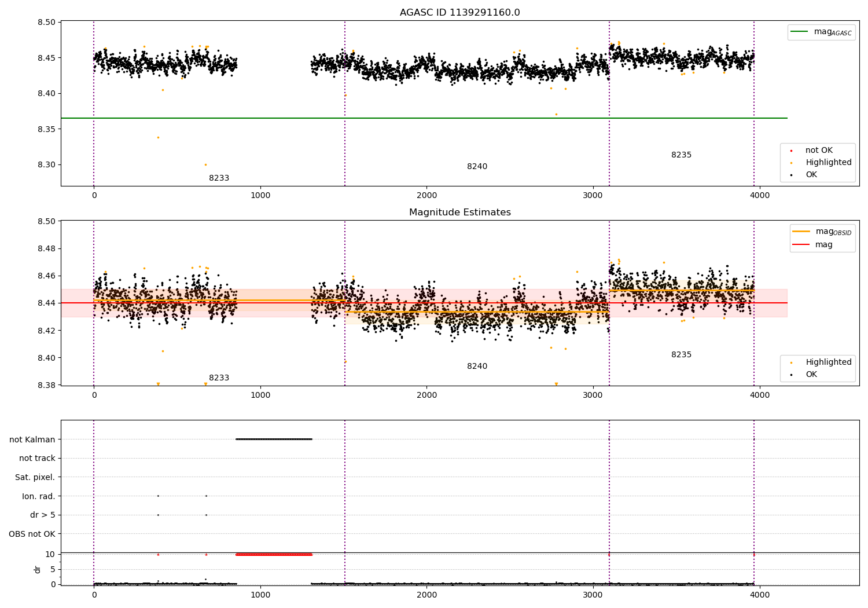Click the "not Kalman" row label
Image resolution: width=868 pixels, height=608 pixels.
pos(32,439)
